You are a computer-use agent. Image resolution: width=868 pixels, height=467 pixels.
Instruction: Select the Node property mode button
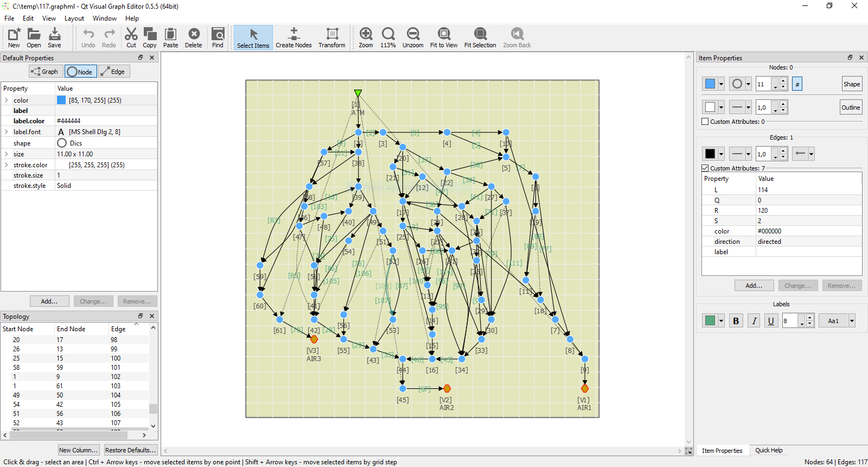[80, 72]
